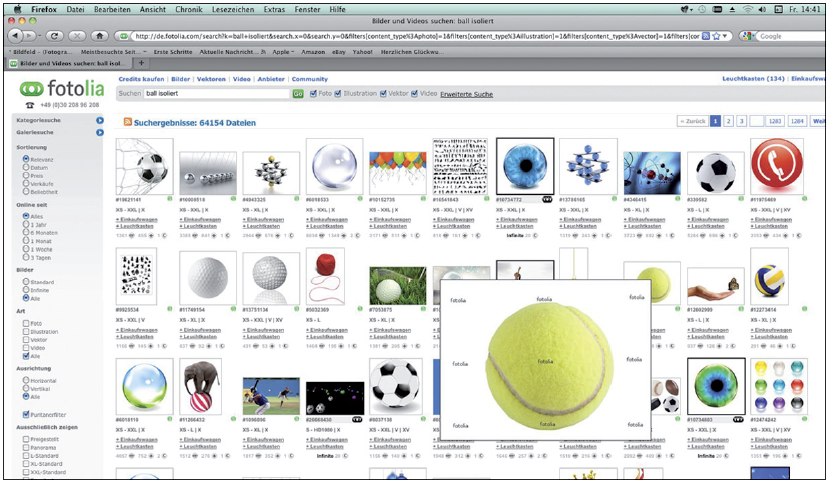The width and height of the screenshot is (835, 484).
Task: Click in the Google search box
Action: (791, 36)
